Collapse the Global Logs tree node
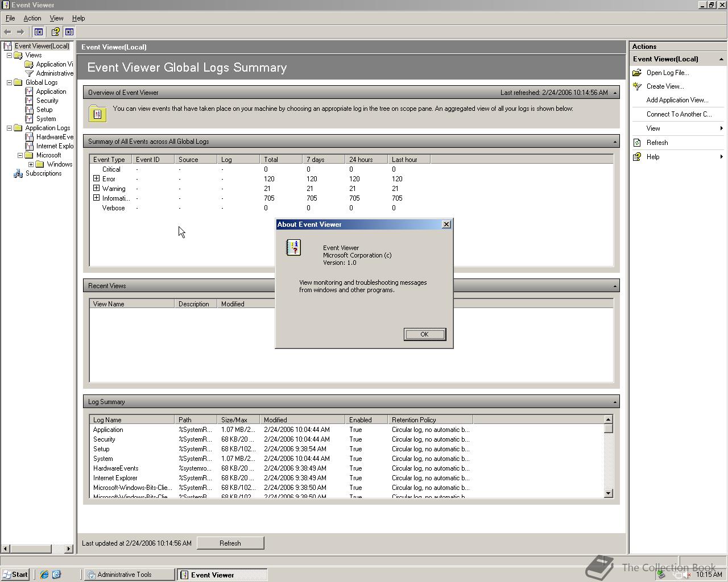This screenshot has width=728, height=582. coord(9,82)
